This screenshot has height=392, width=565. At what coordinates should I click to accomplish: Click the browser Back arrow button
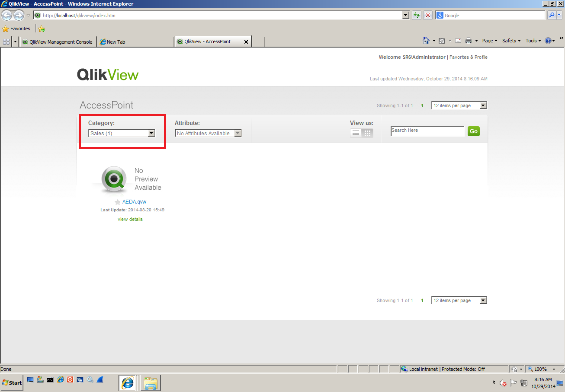click(x=6, y=15)
